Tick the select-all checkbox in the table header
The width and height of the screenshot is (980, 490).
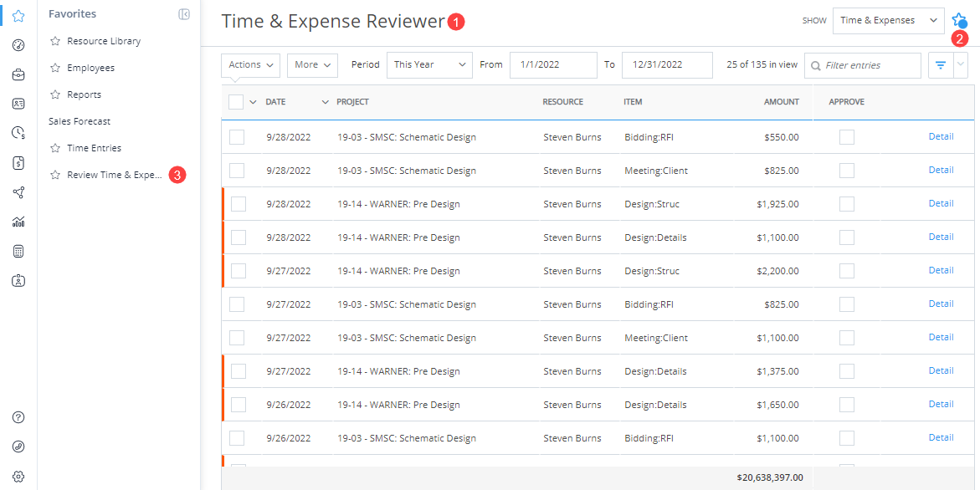236,102
